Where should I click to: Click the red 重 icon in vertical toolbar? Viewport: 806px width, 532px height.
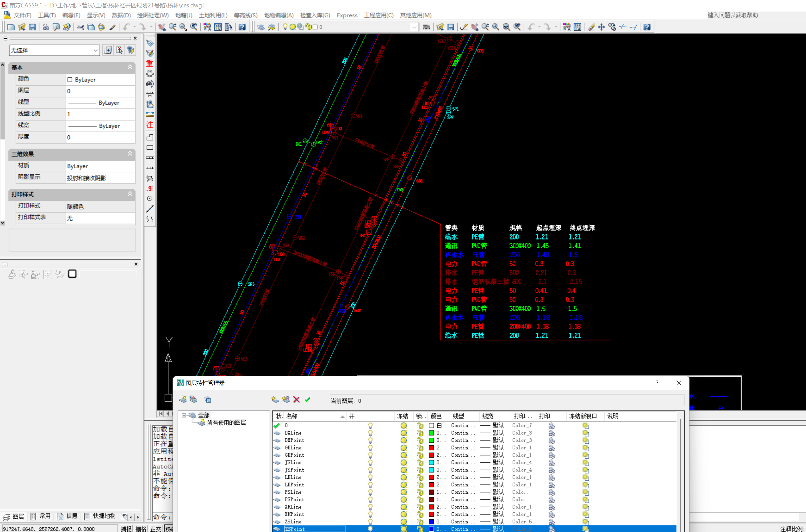pyautogui.click(x=150, y=64)
